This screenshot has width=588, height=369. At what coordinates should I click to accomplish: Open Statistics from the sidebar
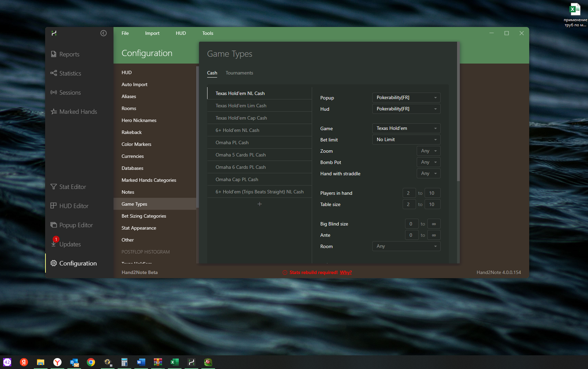[66, 73]
